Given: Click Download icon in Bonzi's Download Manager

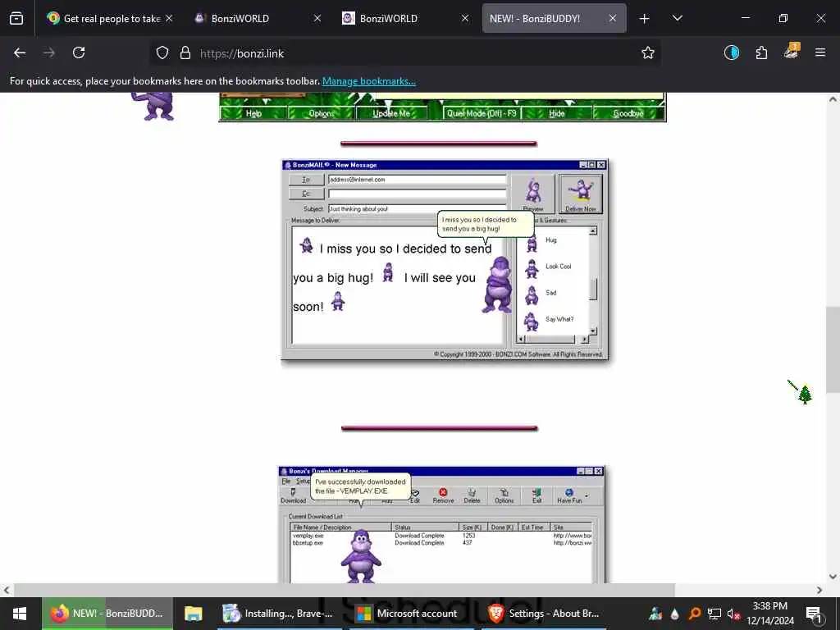Looking at the screenshot, I should click(x=293, y=495).
